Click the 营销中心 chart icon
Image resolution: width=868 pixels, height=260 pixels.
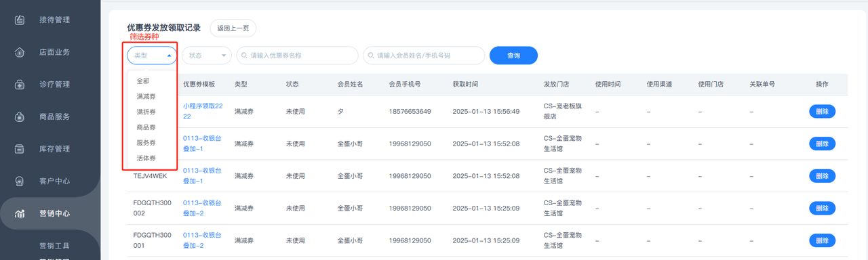pyautogui.click(x=20, y=213)
